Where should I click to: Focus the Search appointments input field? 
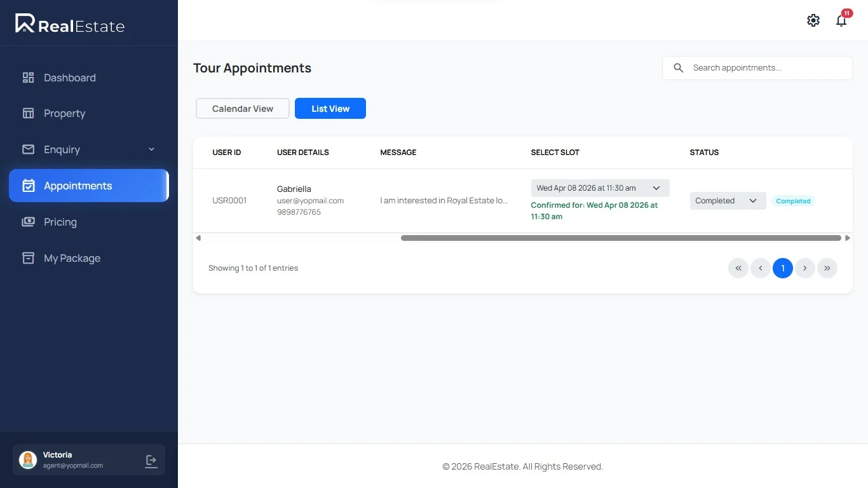click(x=766, y=68)
